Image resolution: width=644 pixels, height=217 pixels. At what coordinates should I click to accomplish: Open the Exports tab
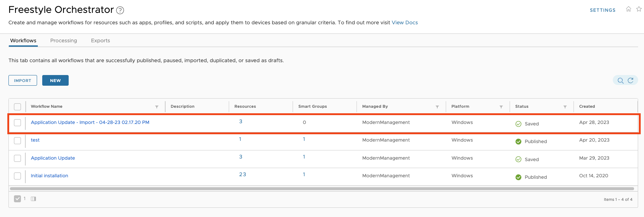click(100, 40)
